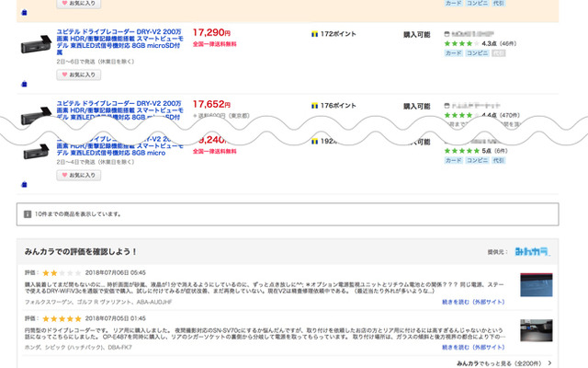588x368 pixels.
Task: Click the T-point icon beside 176ポイント
Action: click(314, 106)
